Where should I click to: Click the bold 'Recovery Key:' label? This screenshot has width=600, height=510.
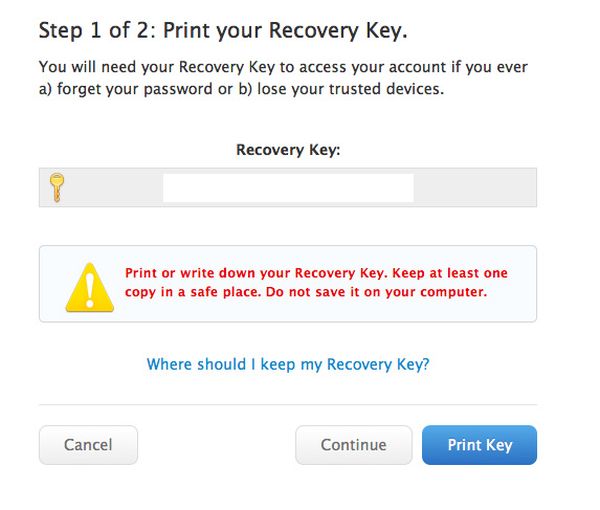(288, 150)
